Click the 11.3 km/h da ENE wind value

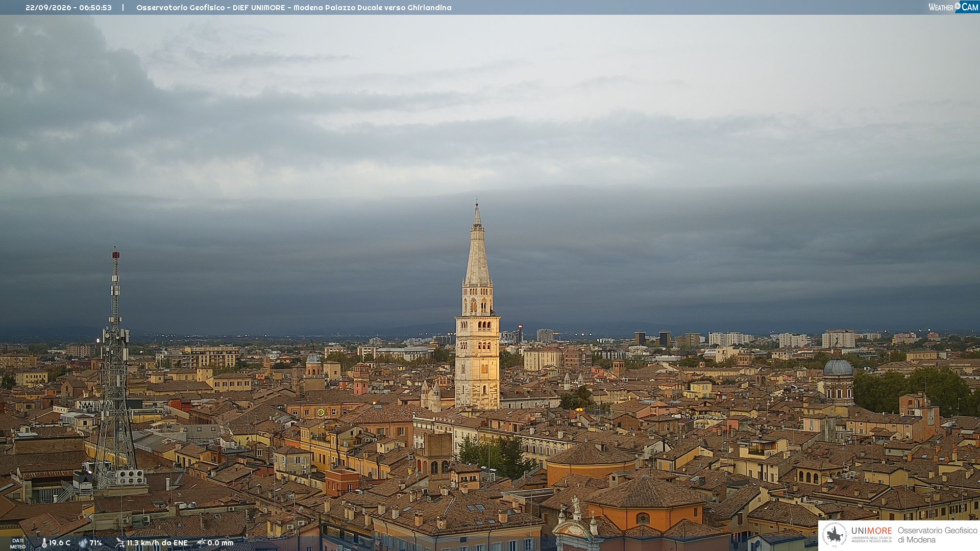[x=157, y=543]
